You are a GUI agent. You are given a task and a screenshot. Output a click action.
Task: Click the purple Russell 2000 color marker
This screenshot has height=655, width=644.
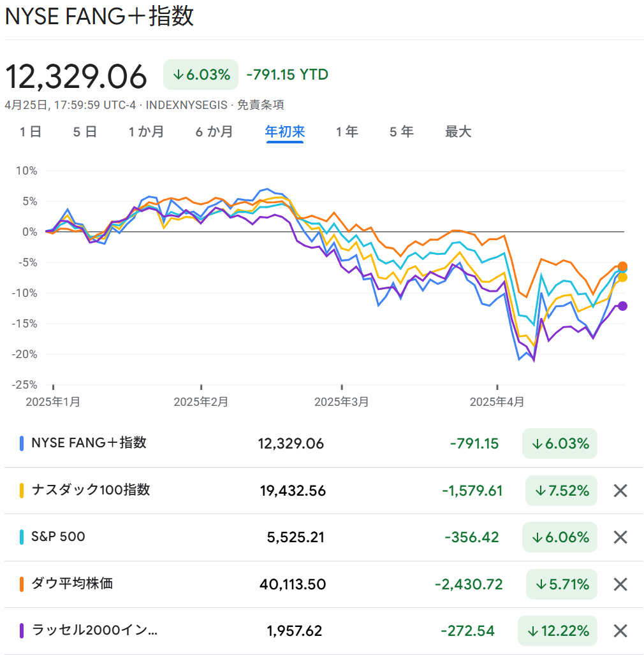click(22, 631)
